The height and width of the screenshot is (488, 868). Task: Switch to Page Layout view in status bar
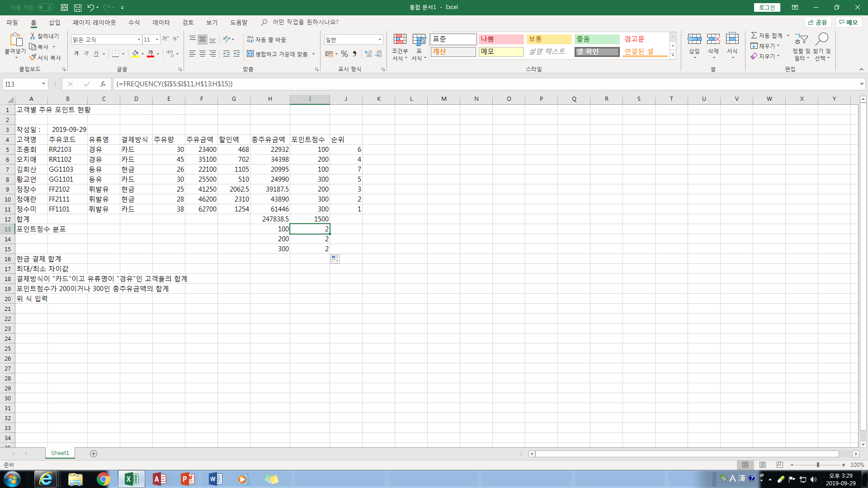point(763,465)
